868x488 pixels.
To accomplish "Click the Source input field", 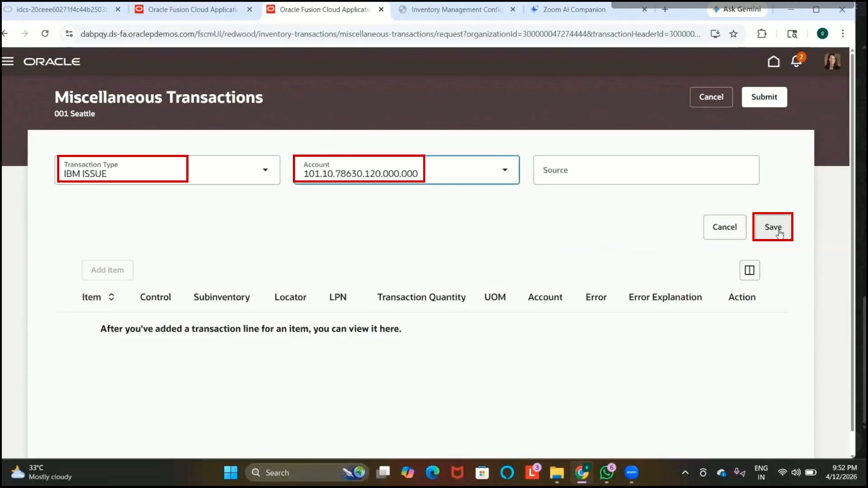I will point(646,170).
